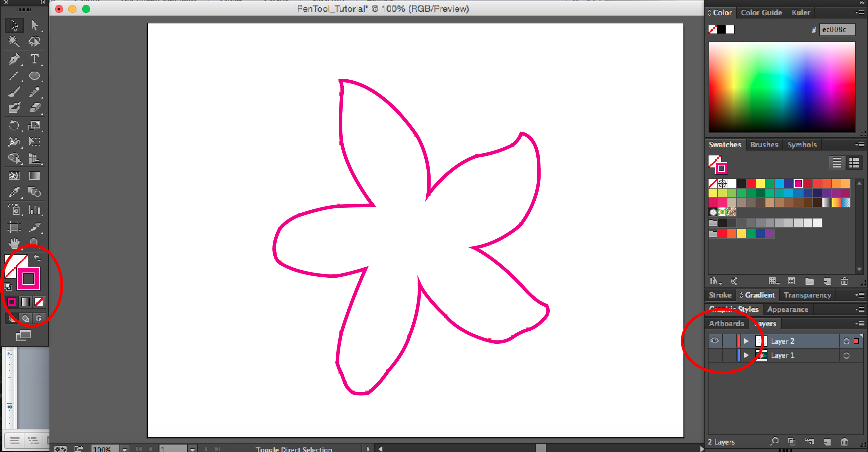Select the Warp tool
Image resolution: width=868 pixels, height=452 pixels.
click(14, 142)
